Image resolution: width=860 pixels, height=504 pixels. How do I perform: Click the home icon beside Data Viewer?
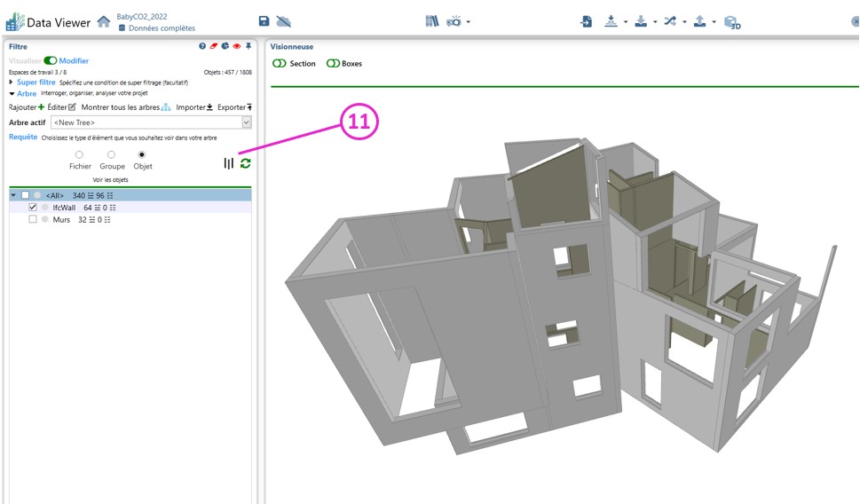coord(104,21)
